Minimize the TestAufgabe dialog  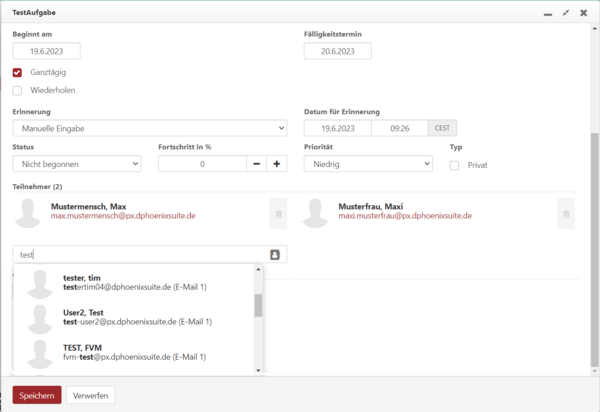[548, 14]
